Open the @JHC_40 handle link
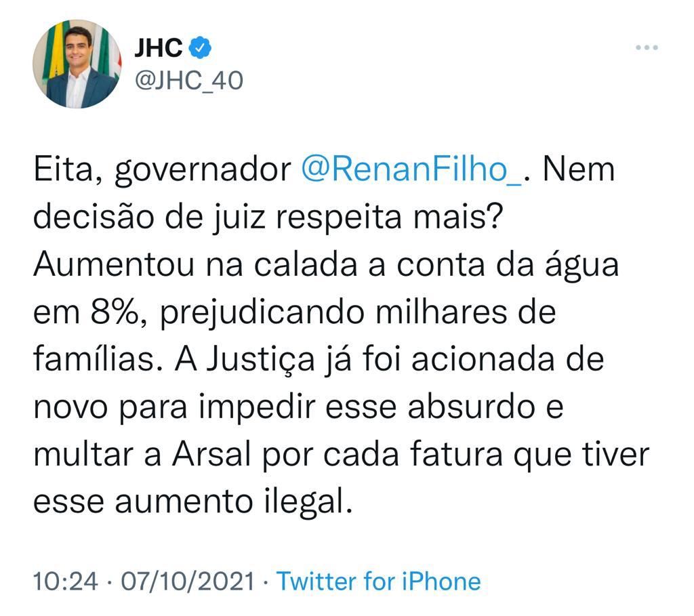The image size is (694, 616). pyautogui.click(x=189, y=80)
